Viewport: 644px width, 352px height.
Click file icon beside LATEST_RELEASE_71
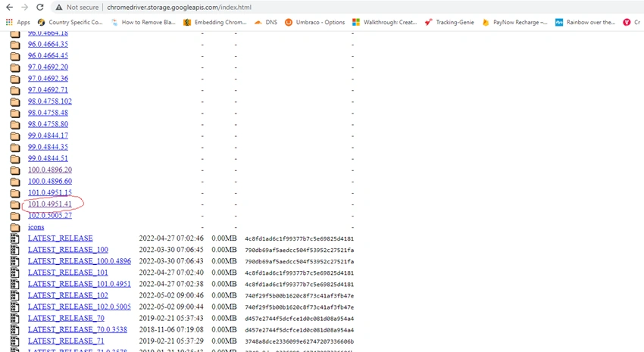tap(15, 341)
